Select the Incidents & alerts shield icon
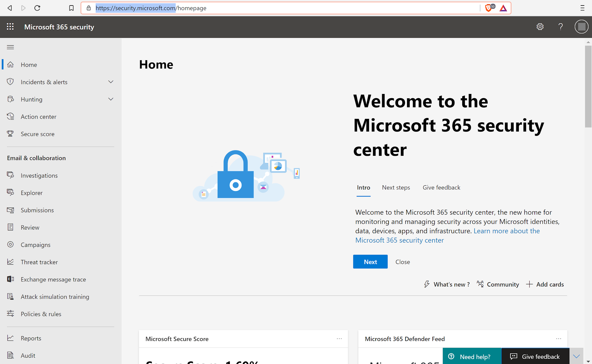 tap(10, 82)
